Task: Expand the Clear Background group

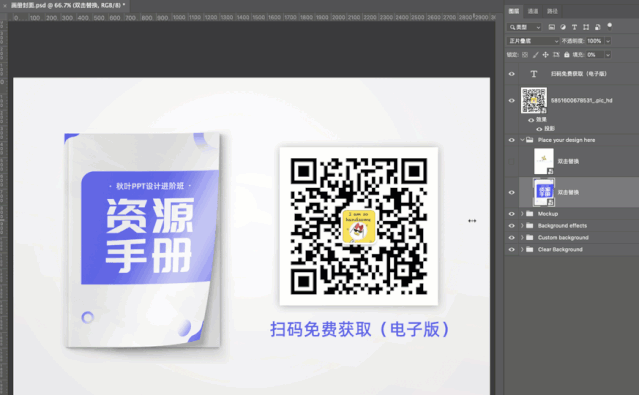Action: (x=522, y=249)
